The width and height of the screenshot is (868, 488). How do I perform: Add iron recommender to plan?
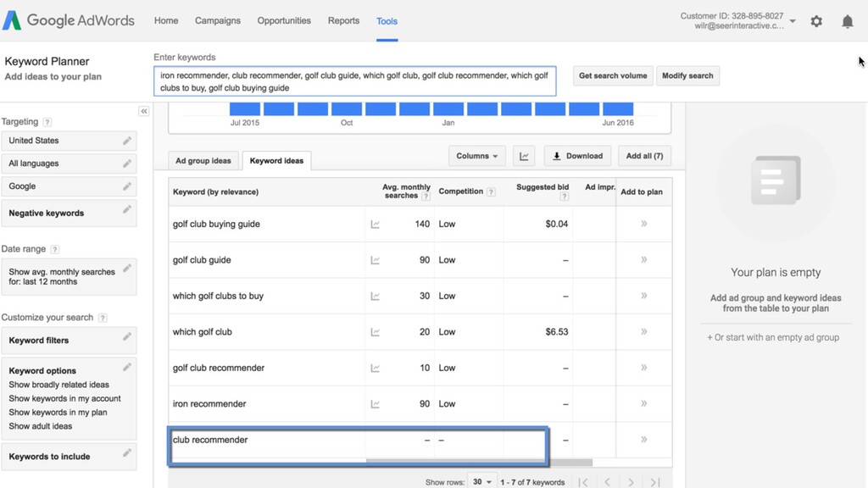(644, 403)
